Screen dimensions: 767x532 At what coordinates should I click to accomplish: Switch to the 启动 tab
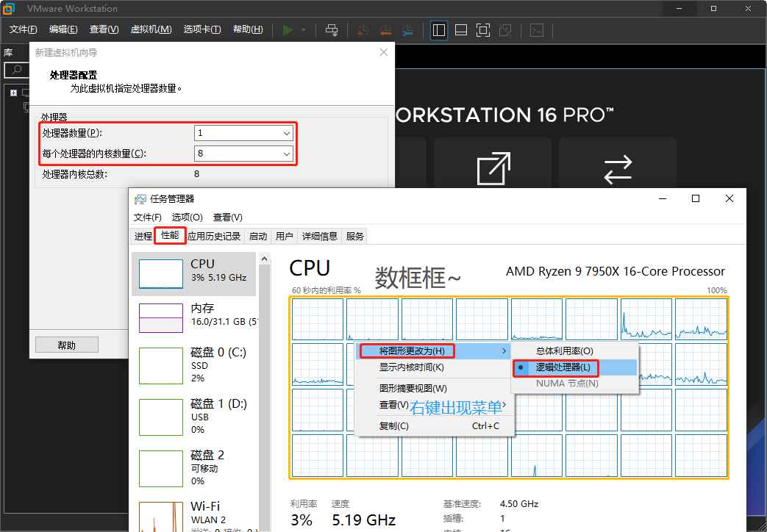click(258, 236)
